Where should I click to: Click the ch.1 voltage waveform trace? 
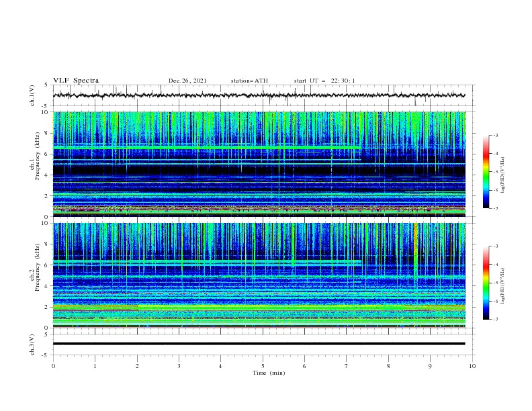click(259, 95)
